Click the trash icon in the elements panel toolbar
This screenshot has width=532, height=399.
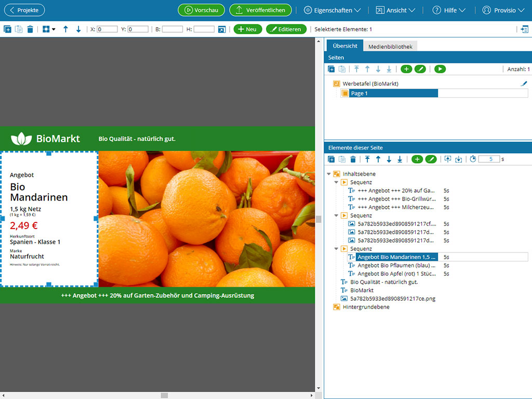[x=353, y=159]
